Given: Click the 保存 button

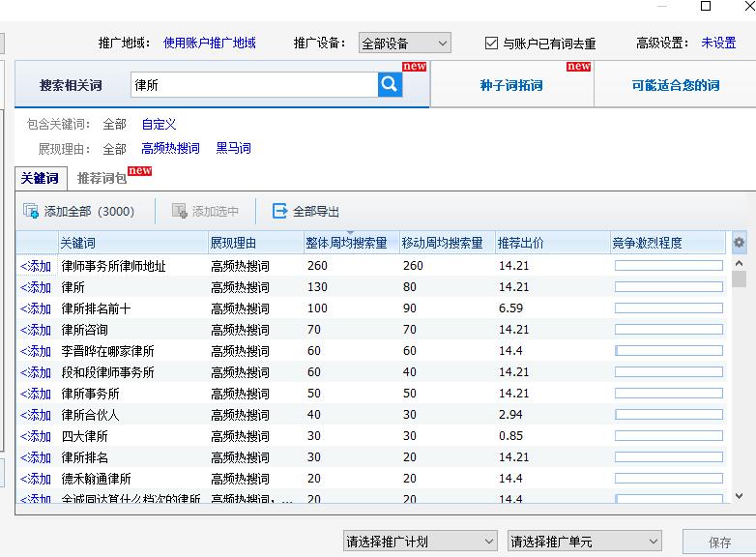Looking at the screenshot, I should tap(719, 542).
